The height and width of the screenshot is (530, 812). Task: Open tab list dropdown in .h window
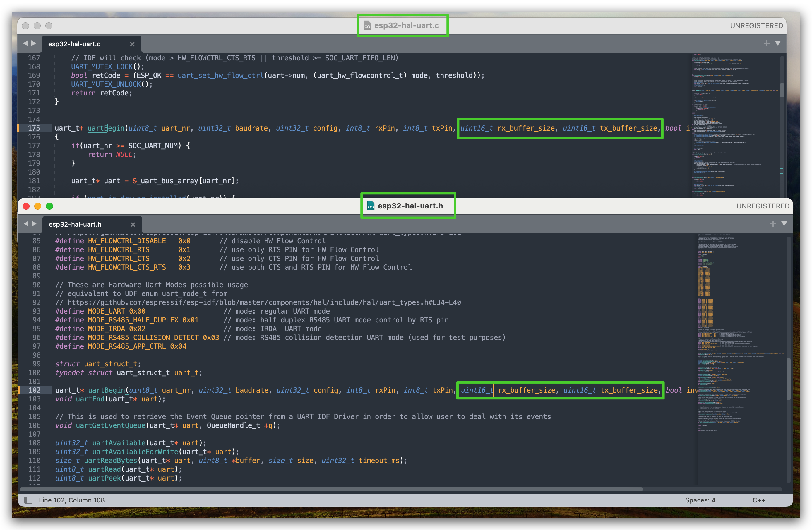click(x=784, y=223)
